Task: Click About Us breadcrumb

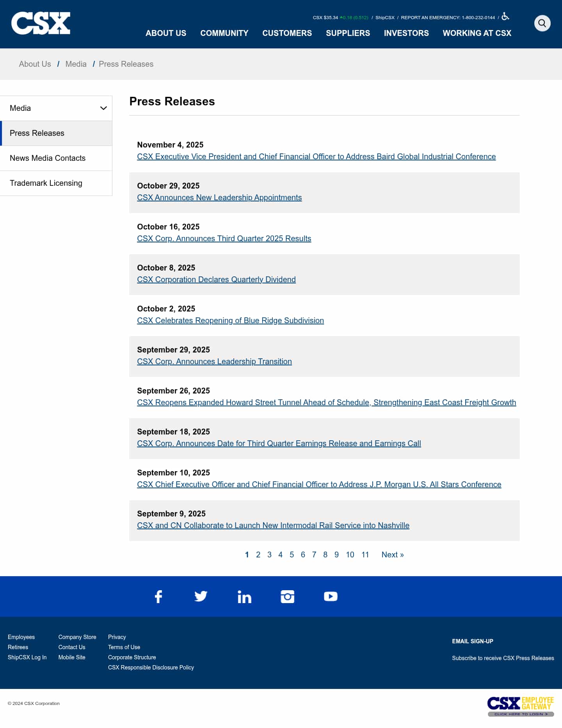Action: pos(35,64)
